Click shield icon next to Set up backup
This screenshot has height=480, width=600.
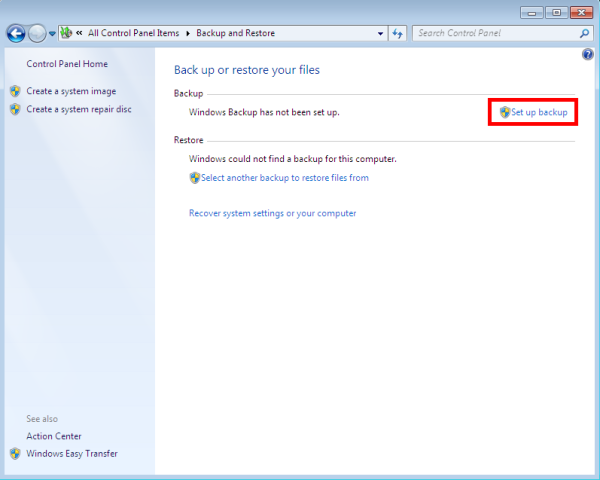point(505,112)
